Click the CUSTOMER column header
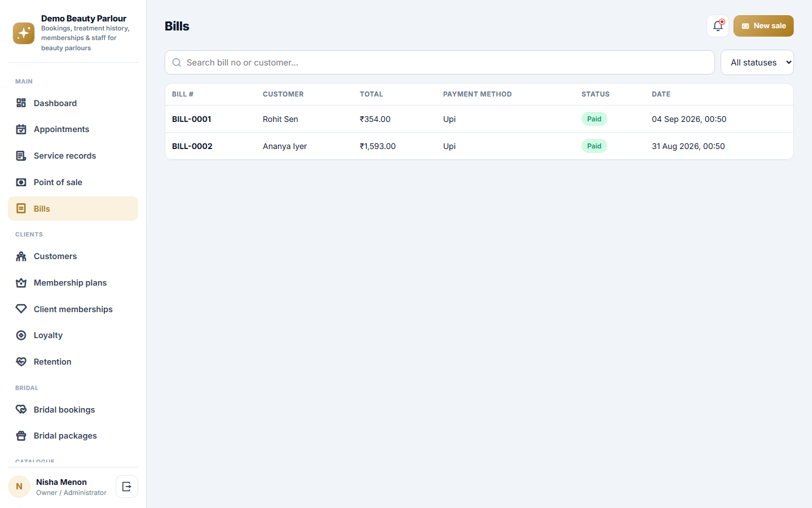The height and width of the screenshot is (508, 812). pyautogui.click(x=283, y=94)
